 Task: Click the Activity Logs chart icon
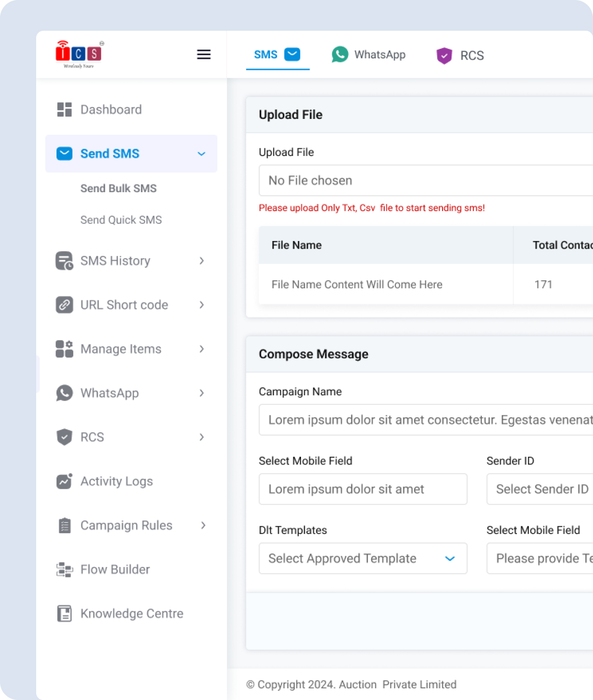pyautogui.click(x=65, y=481)
